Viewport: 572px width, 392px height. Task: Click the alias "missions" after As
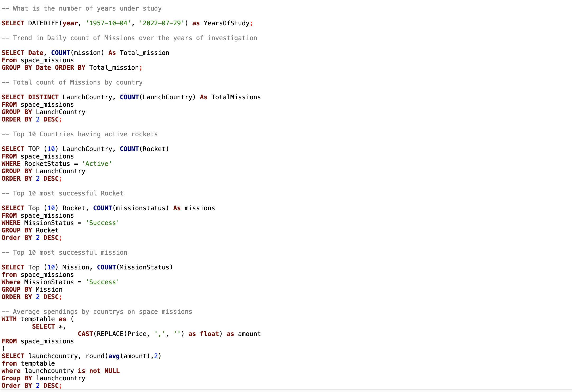pos(200,208)
